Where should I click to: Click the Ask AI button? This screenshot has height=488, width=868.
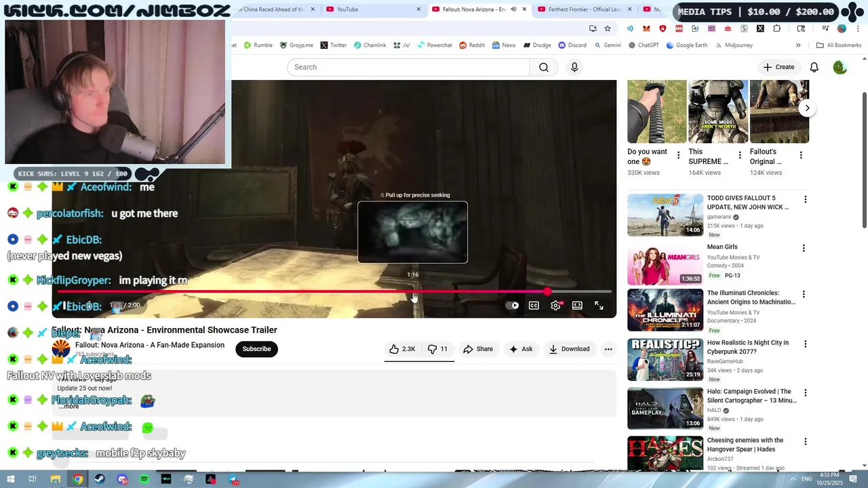coord(521,349)
